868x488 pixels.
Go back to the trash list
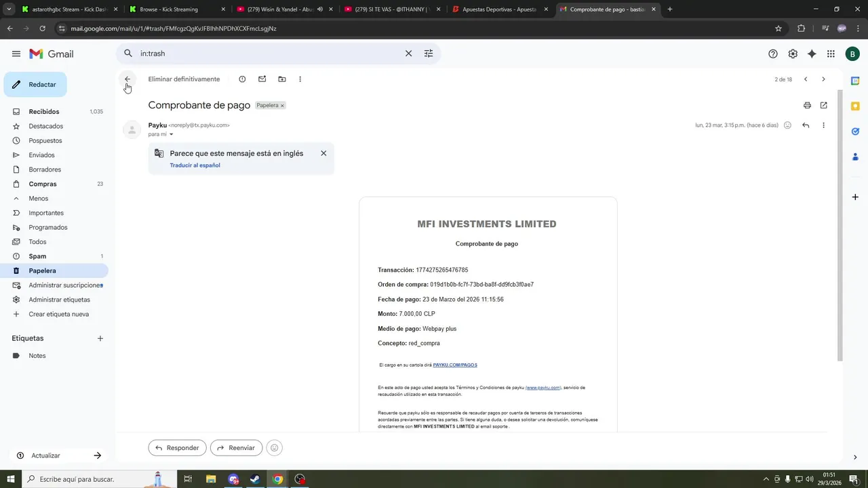[x=127, y=79]
